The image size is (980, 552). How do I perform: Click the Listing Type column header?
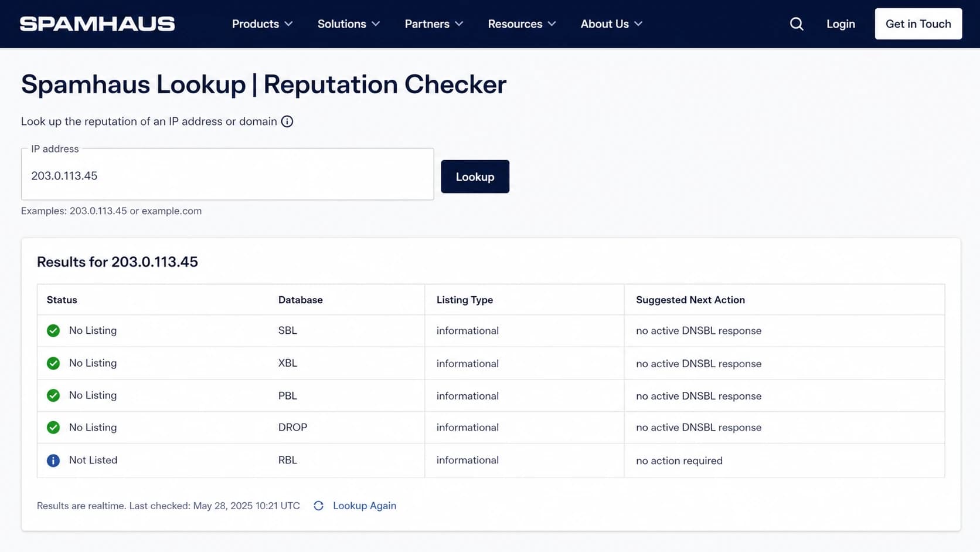coord(465,300)
